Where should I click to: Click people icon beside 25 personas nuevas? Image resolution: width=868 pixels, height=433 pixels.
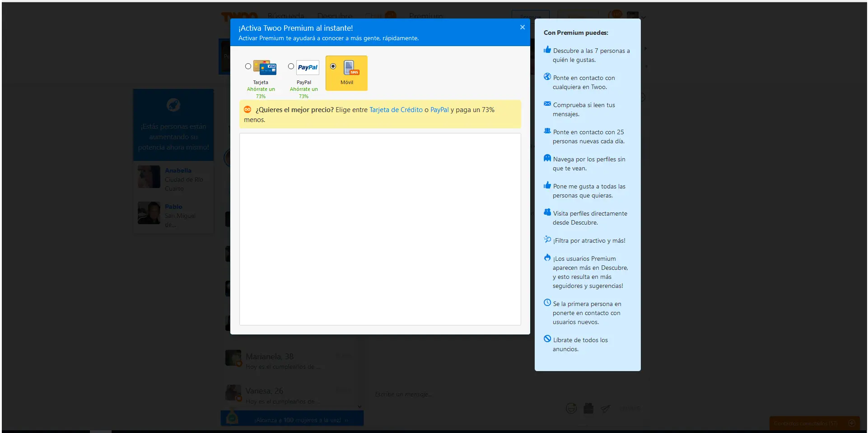pyautogui.click(x=547, y=131)
